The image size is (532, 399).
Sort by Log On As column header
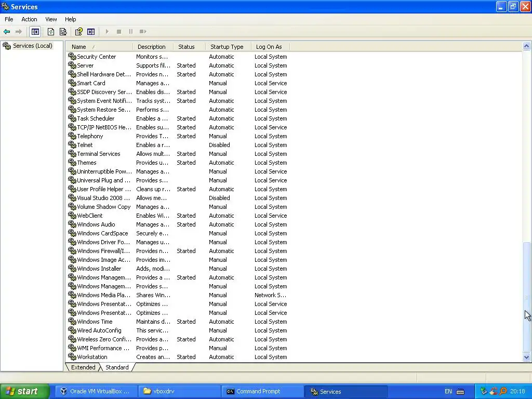271,47
